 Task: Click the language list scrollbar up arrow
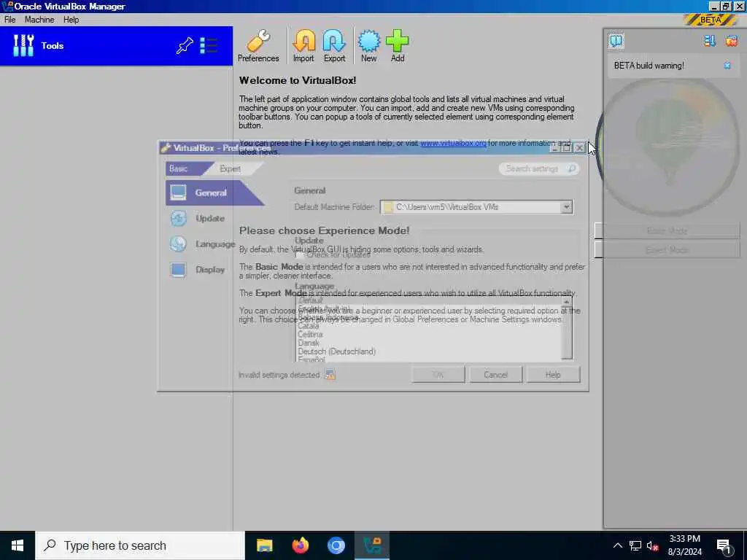[566, 302]
